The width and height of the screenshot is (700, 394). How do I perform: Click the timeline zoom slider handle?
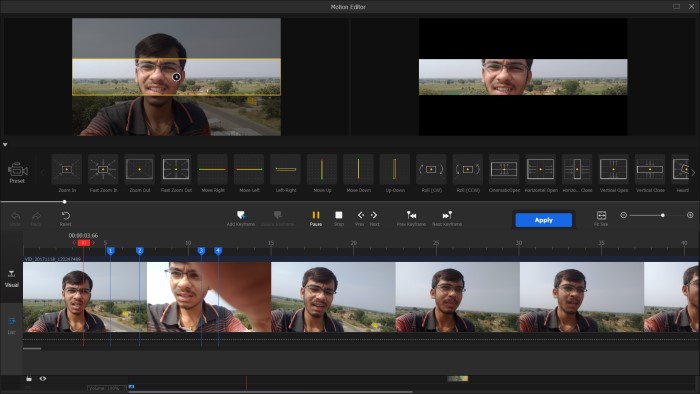pos(663,215)
